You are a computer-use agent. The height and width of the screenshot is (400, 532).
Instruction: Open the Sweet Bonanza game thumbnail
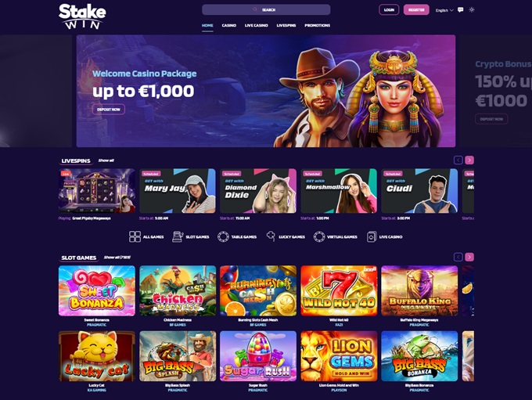point(97,290)
